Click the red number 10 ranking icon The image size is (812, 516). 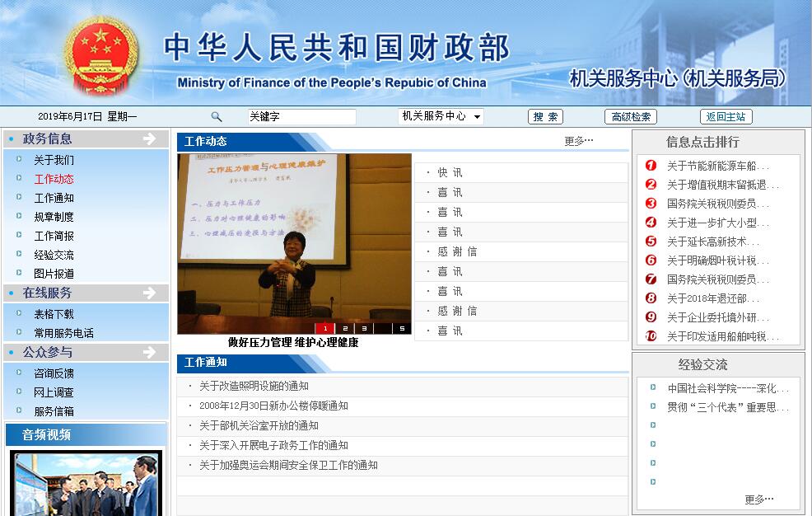coord(651,336)
